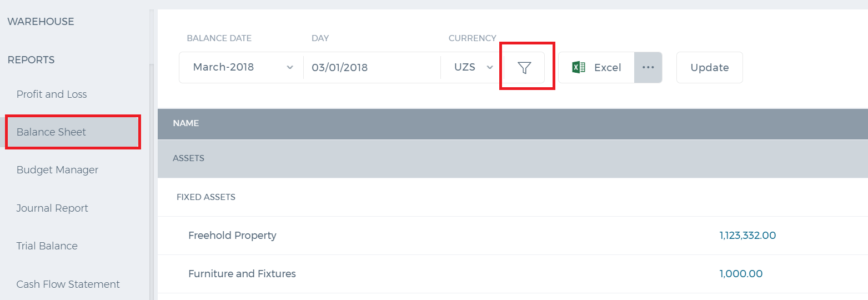
Task: Open Cash Flow Statement
Action: pos(68,284)
